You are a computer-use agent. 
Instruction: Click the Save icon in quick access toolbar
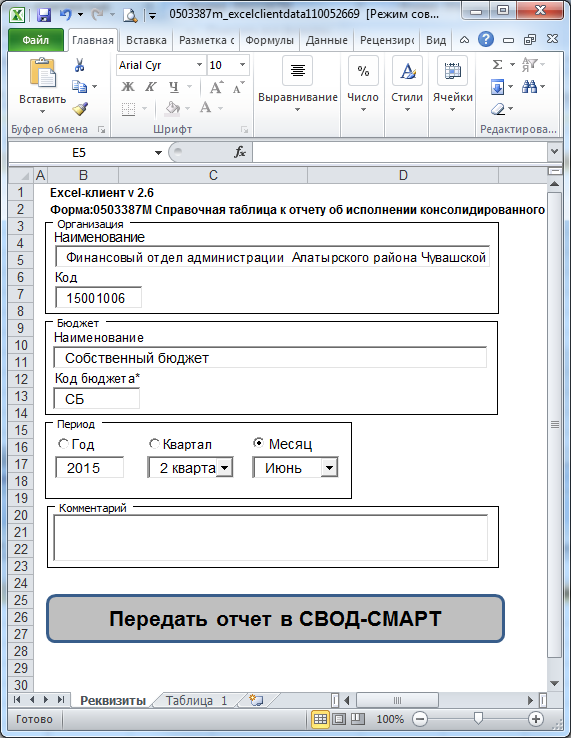(x=43, y=15)
